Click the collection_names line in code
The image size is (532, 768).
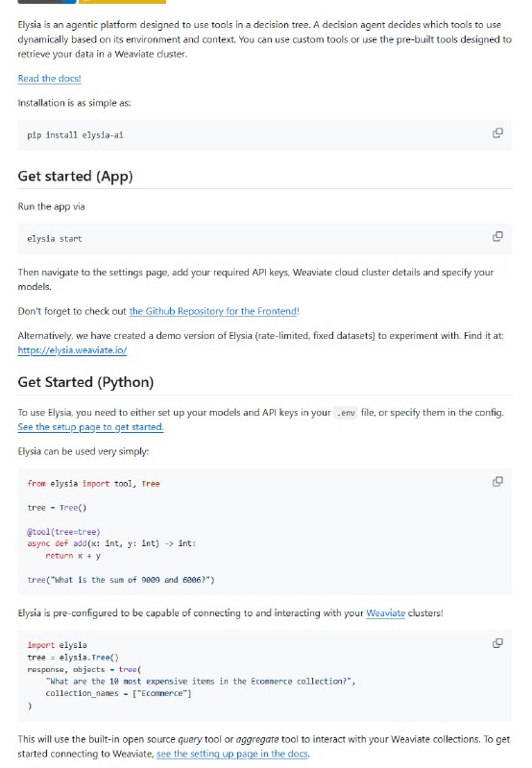coord(118,693)
